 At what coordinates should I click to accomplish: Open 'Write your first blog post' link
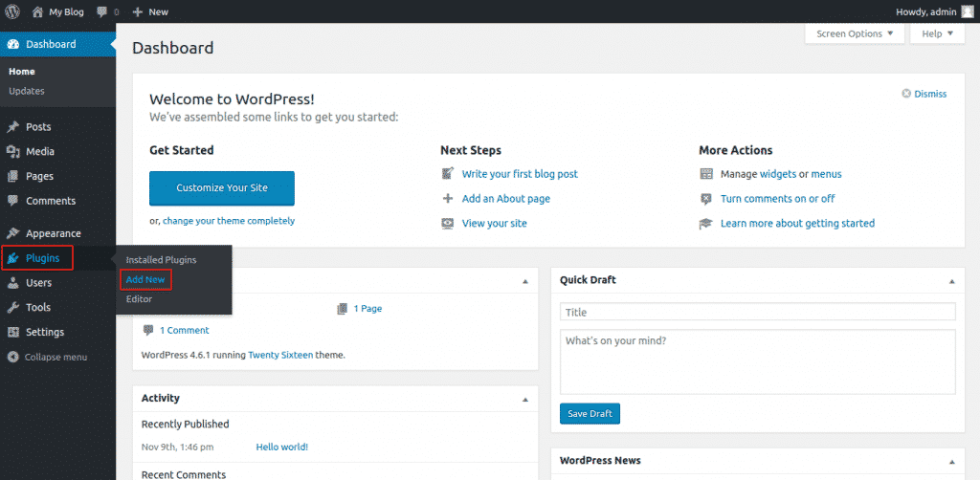click(520, 174)
